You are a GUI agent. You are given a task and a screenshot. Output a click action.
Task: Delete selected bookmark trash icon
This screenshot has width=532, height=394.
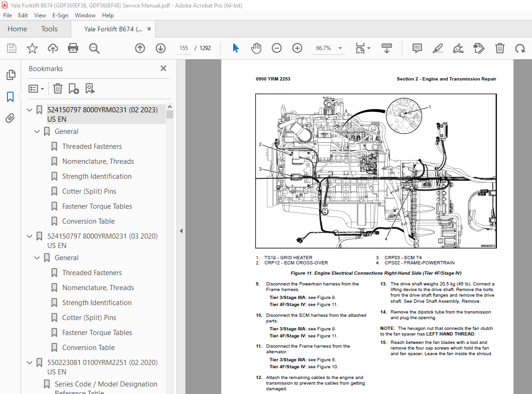(x=58, y=88)
